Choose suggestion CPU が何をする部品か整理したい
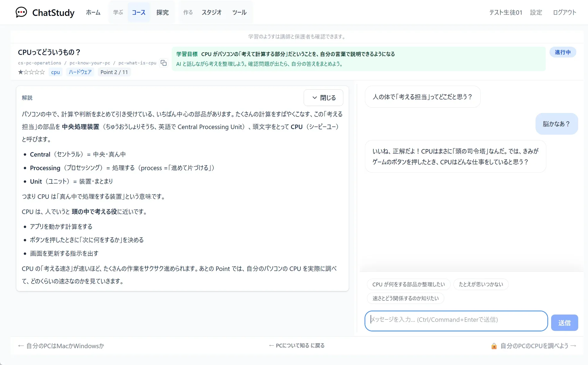 (x=409, y=284)
